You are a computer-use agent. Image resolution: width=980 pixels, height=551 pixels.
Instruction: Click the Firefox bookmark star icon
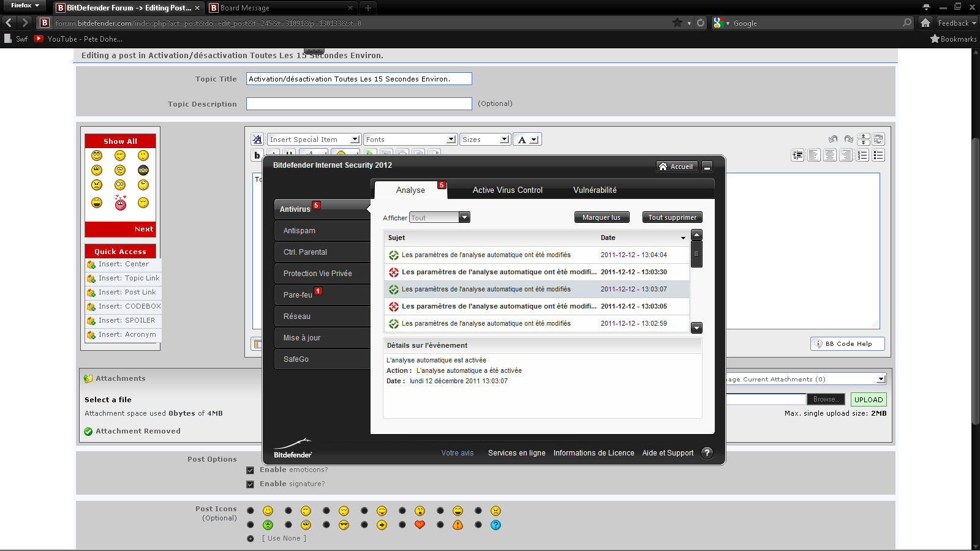click(x=677, y=23)
